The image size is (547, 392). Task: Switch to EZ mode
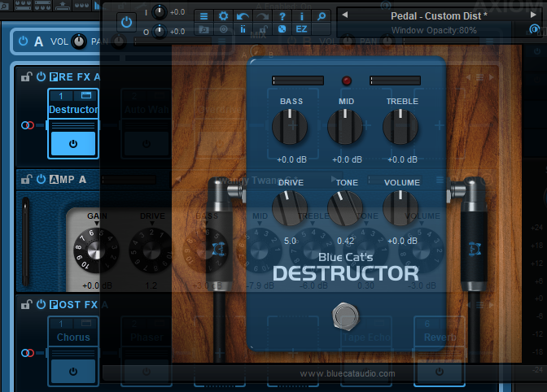click(x=301, y=29)
